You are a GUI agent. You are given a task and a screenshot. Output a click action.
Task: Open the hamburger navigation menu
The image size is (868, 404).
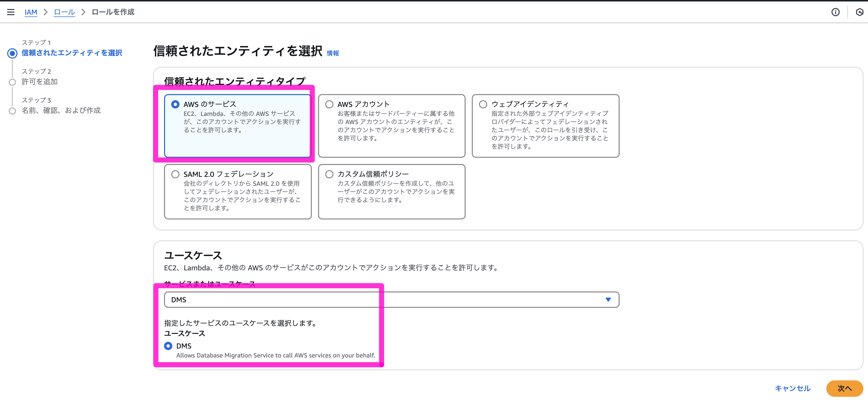pos(11,12)
